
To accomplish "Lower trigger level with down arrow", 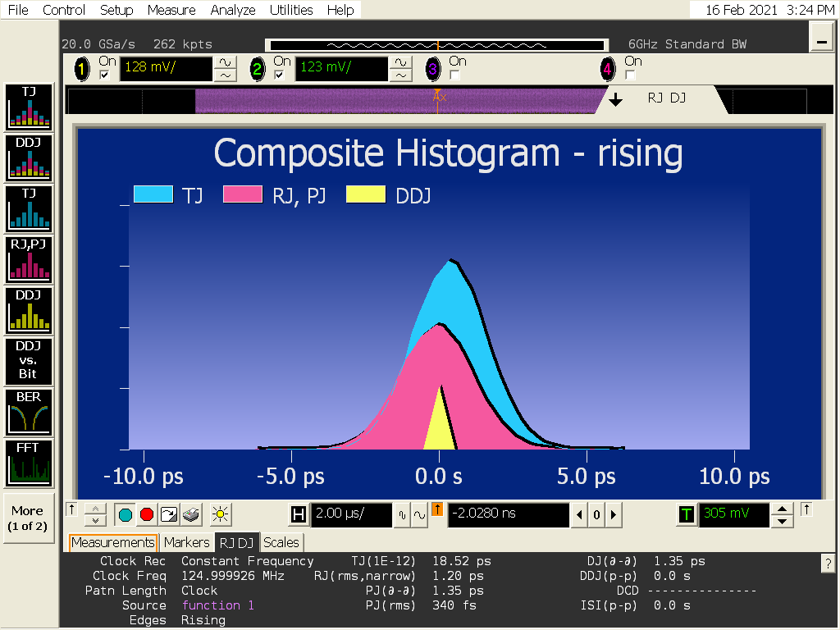I will (x=782, y=521).
